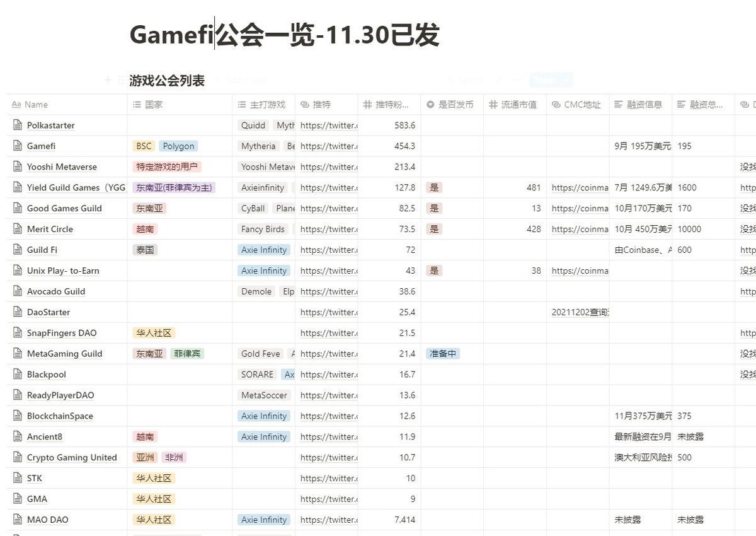Click the 泰国 tag in the Guild Fi row
The height and width of the screenshot is (536, 756).
(145, 250)
